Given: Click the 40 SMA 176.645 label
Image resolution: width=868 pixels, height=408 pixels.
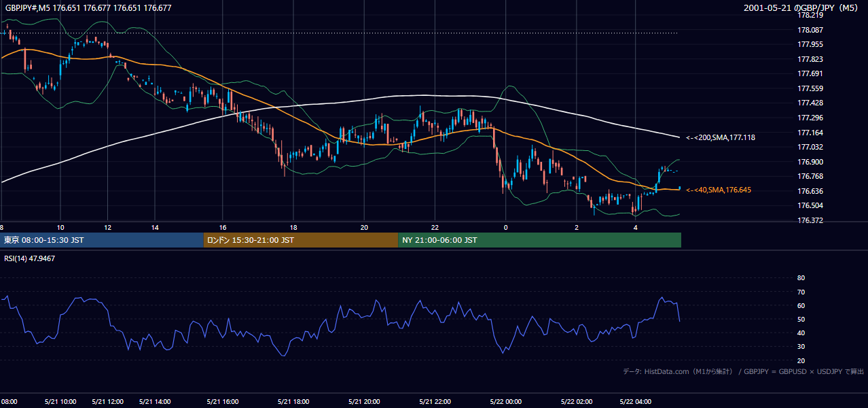Looking at the screenshot, I should coord(719,190).
